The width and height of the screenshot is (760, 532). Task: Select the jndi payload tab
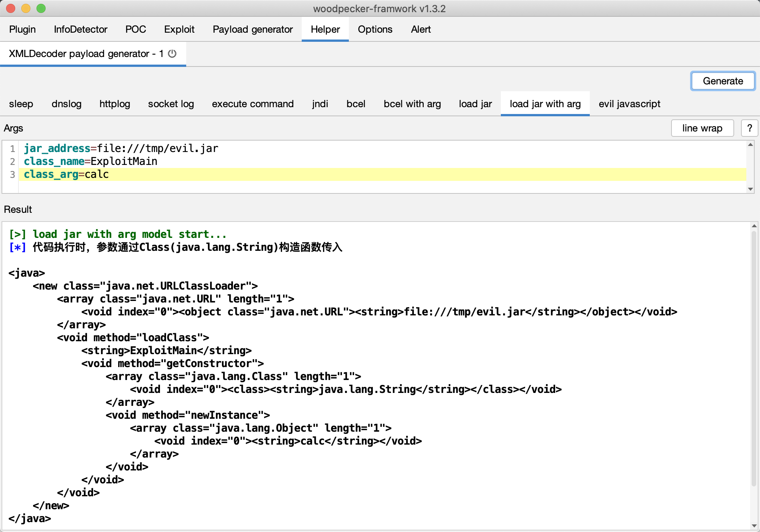pyautogui.click(x=320, y=104)
